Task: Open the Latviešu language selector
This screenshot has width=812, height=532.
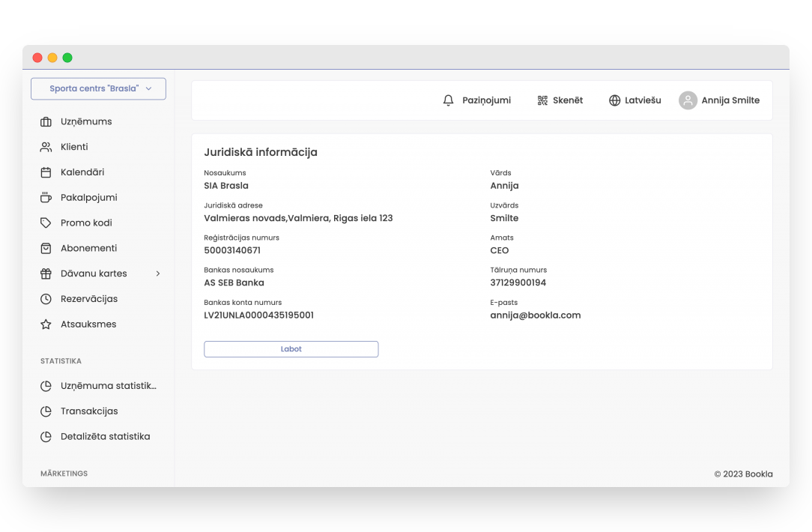Action: [x=634, y=100]
